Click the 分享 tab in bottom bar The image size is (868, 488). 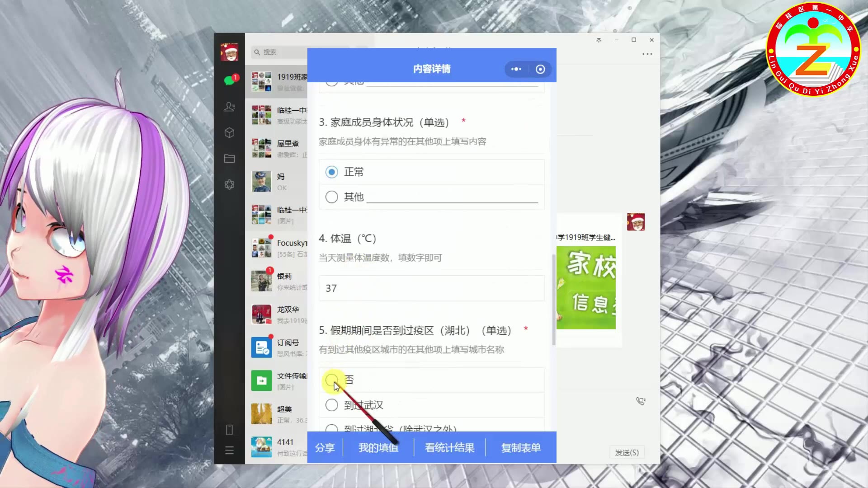[x=325, y=448]
